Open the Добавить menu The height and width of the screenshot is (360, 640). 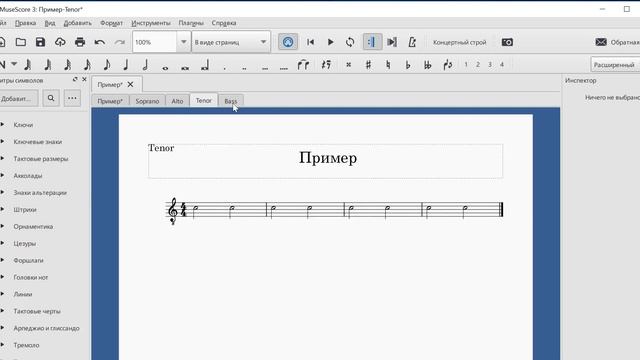(78, 23)
